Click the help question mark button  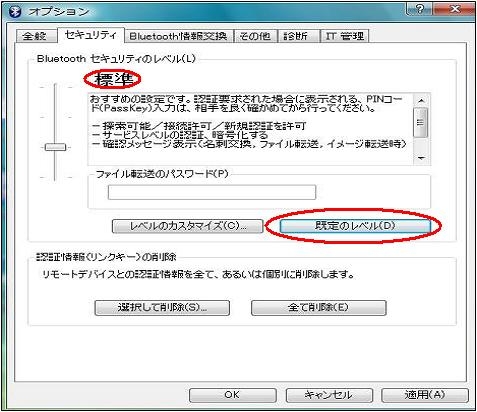coord(419,9)
